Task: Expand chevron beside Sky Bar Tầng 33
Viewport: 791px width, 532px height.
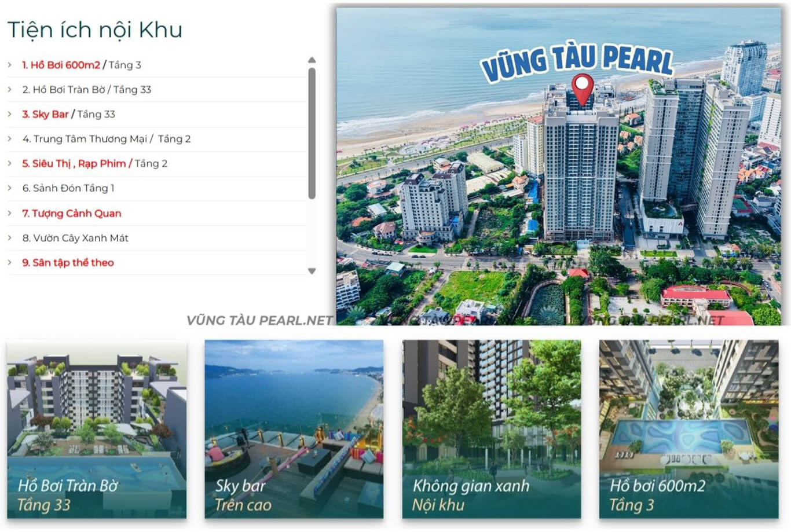Action: pyautogui.click(x=10, y=114)
